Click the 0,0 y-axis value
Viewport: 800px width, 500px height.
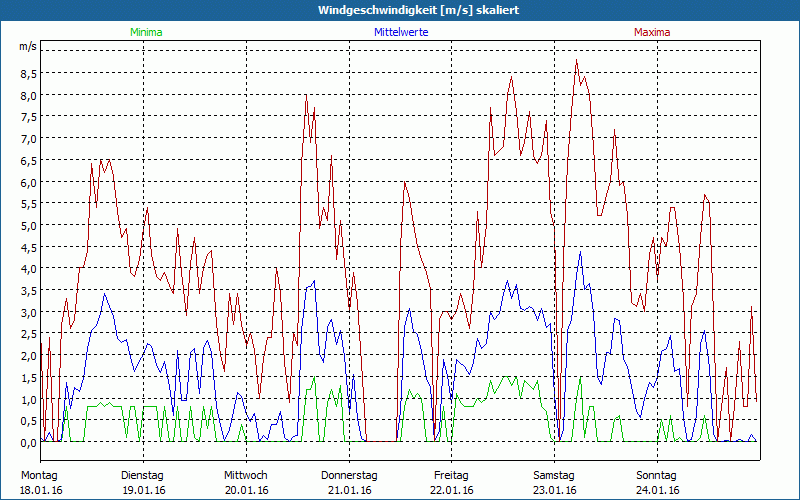coord(29,443)
